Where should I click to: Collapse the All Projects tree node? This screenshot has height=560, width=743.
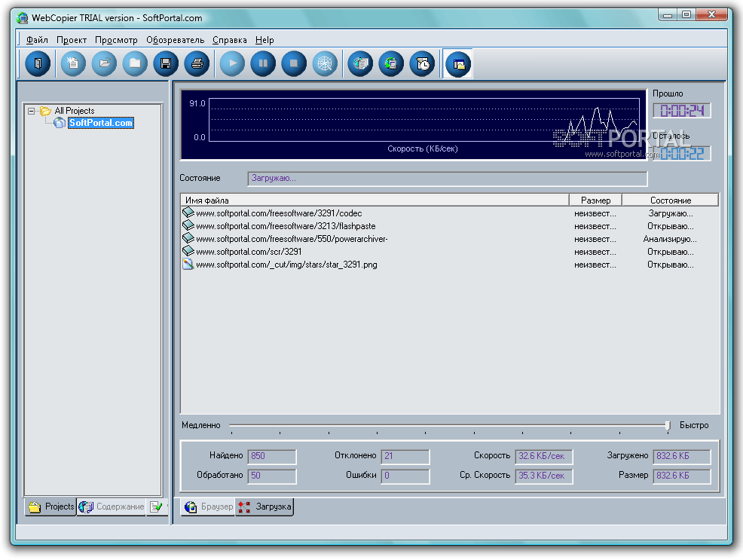coord(32,111)
